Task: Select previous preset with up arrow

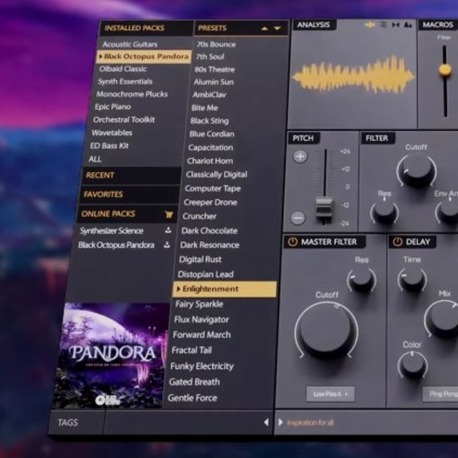Action: (x=265, y=29)
